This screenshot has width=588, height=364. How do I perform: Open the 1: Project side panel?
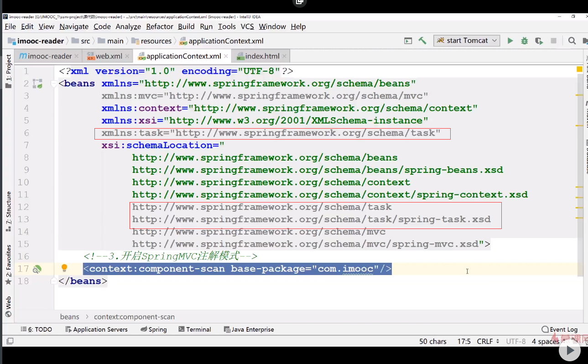[x=8, y=72]
